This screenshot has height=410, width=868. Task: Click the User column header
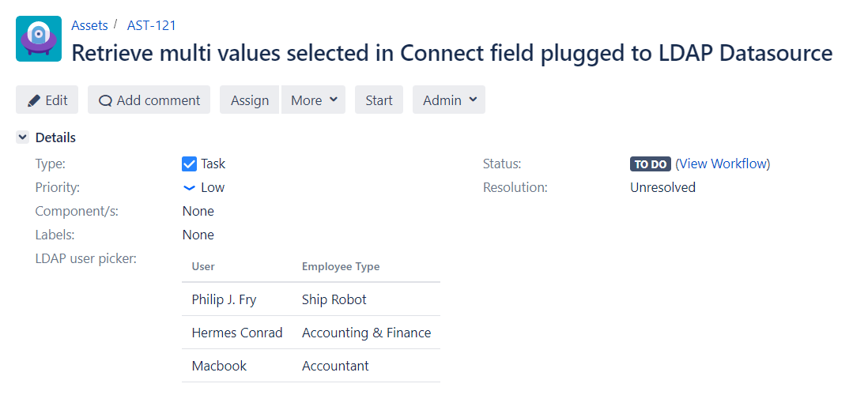click(x=203, y=266)
